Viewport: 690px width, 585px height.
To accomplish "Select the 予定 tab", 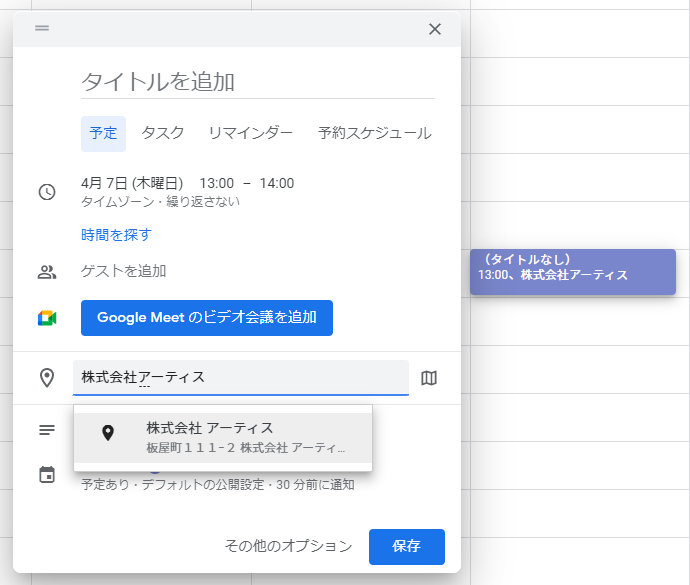I will click(103, 133).
